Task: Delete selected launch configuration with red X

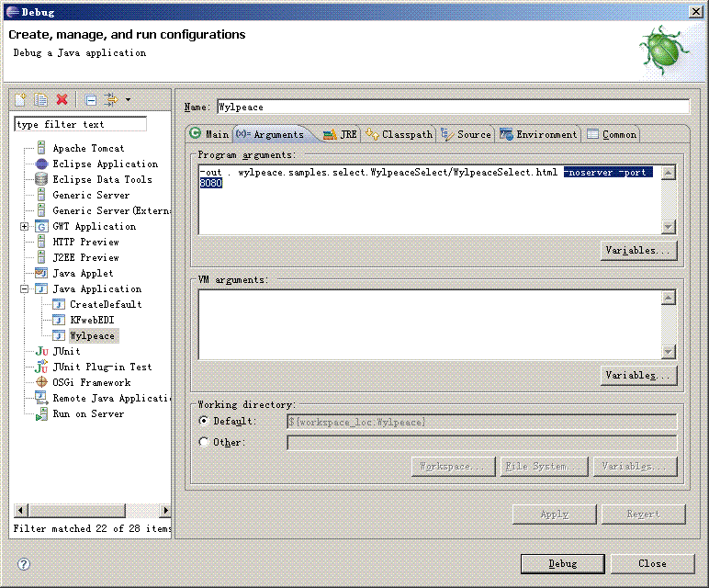Action: tap(62, 99)
